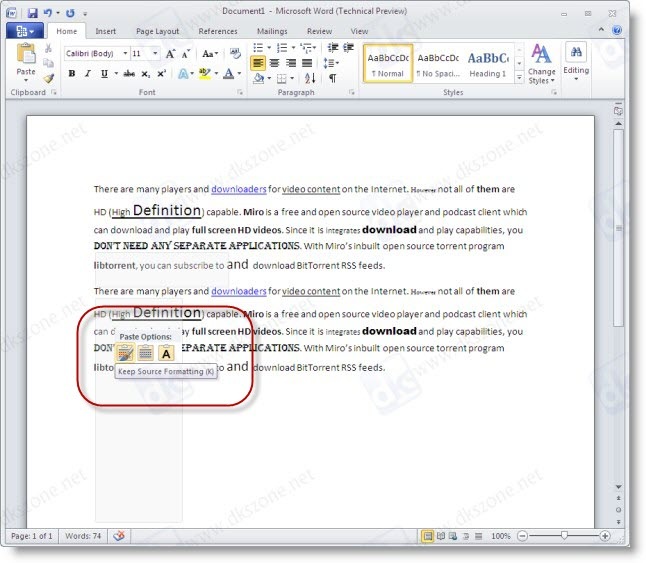Toggle Italic formatting
The height and width of the screenshot is (563, 646).
87,74
